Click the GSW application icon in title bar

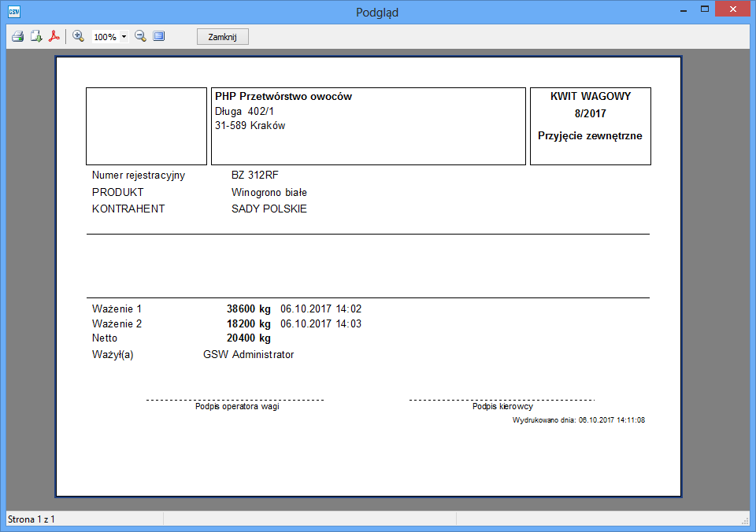pyautogui.click(x=13, y=12)
